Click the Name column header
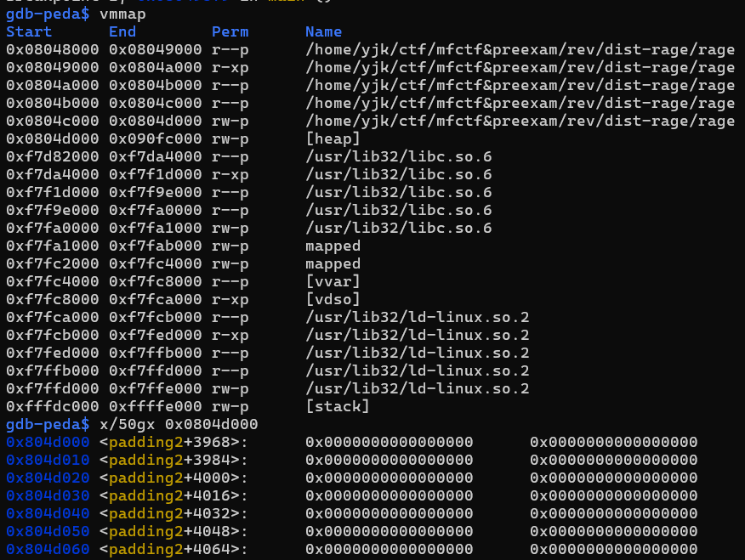Screen dimensions: 745x560 323,32
